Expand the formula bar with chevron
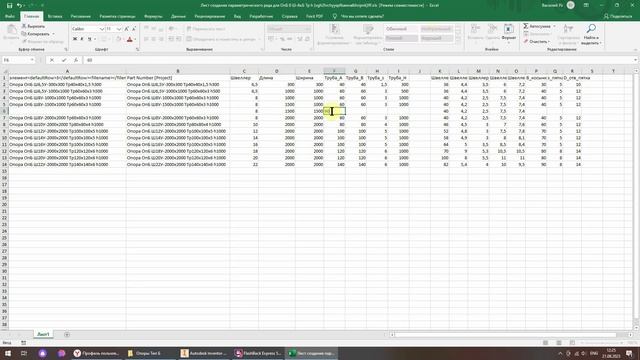The image size is (640, 360). pyautogui.click(x=637, y=60)
